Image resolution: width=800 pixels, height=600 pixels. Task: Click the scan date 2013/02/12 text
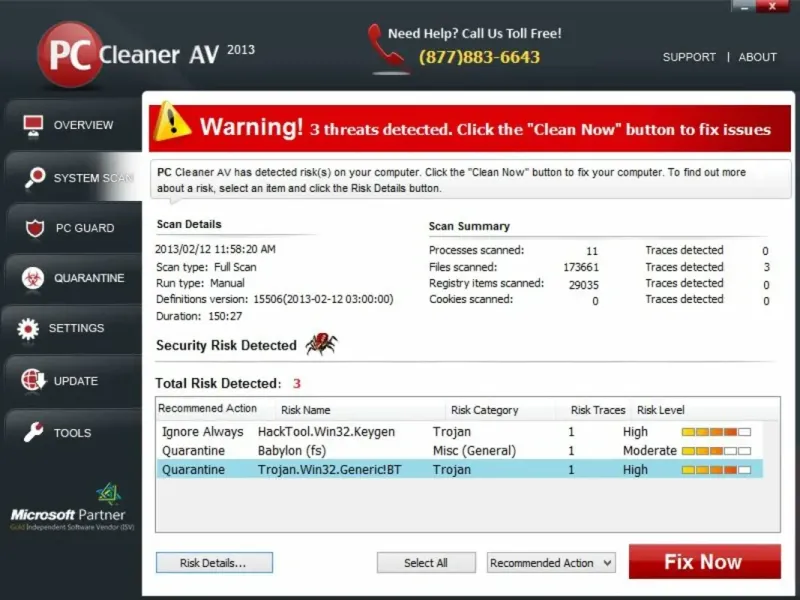pyautogui.click(x=215, y=249)
